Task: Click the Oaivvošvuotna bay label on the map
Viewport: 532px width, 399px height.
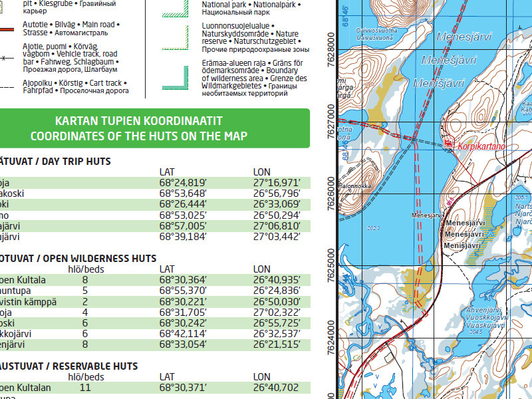Action: [376, 30]
